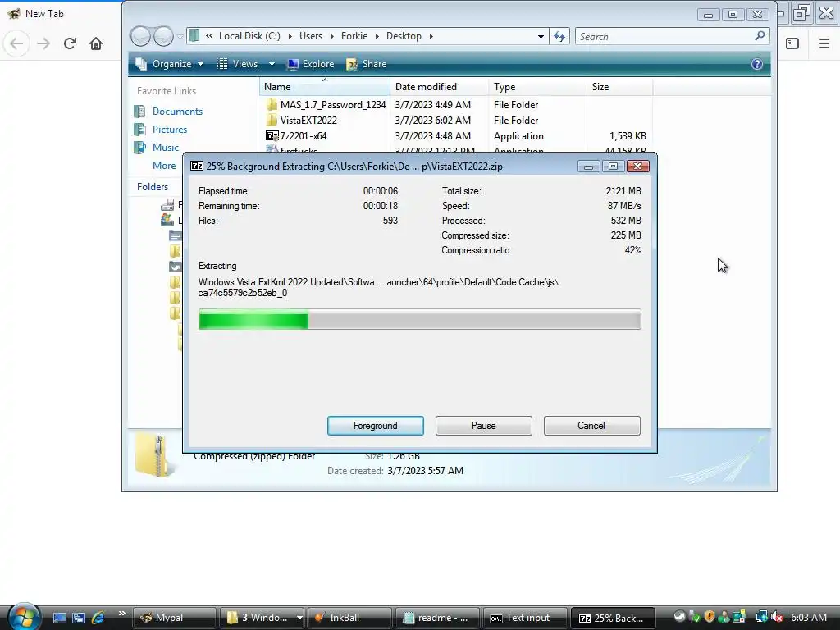
Task: Click the 7-Zip dialog title icon
Action: pyautogui.click(x=197, y=166)
